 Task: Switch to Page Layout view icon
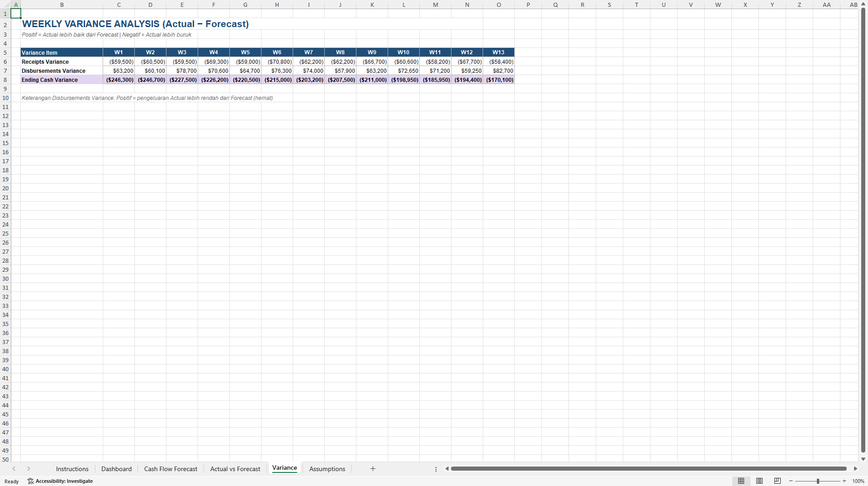[x=759, y=481]
